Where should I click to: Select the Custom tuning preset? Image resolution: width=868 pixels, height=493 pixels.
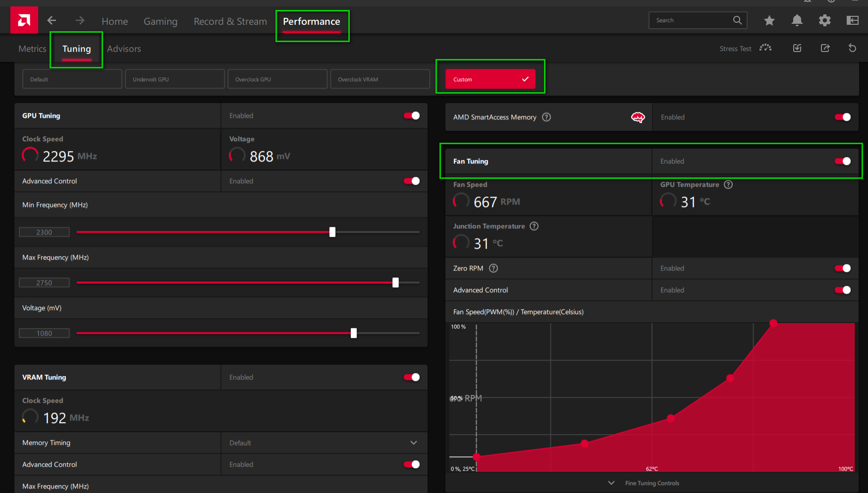pos(490,79)
